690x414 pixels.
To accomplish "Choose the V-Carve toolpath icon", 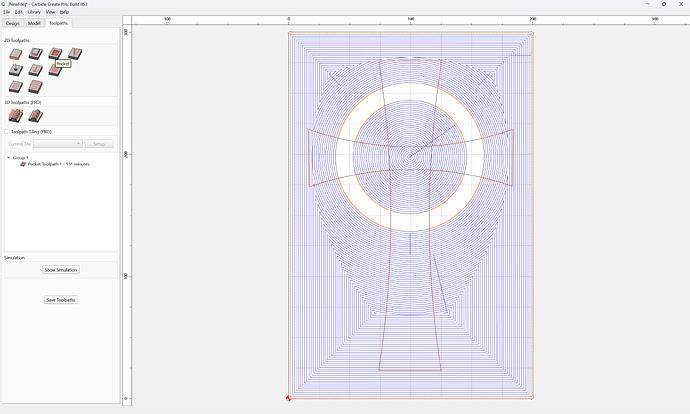I will (75, 54).
